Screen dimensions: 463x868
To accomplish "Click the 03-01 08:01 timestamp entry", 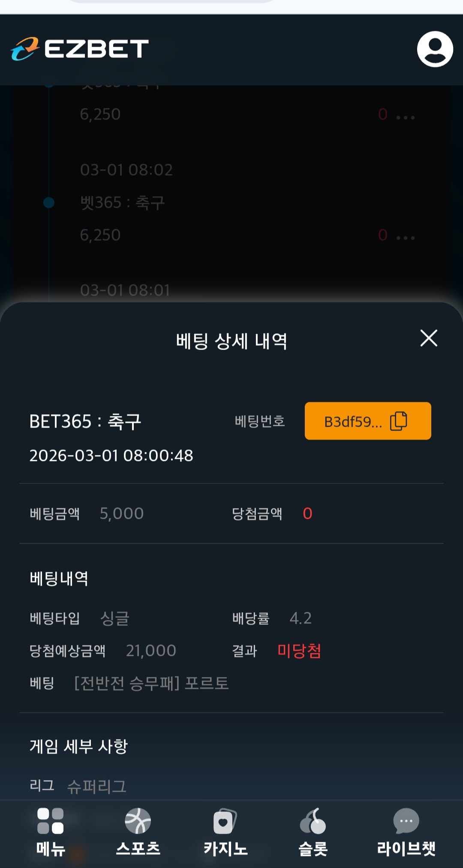I will coord(125,290).
